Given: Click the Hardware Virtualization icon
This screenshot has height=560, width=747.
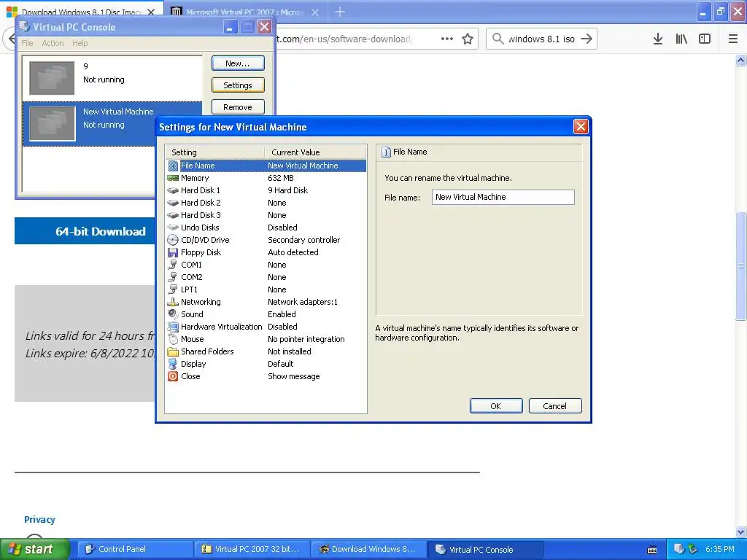Looking at the screenshot, I should click(173, 327).
